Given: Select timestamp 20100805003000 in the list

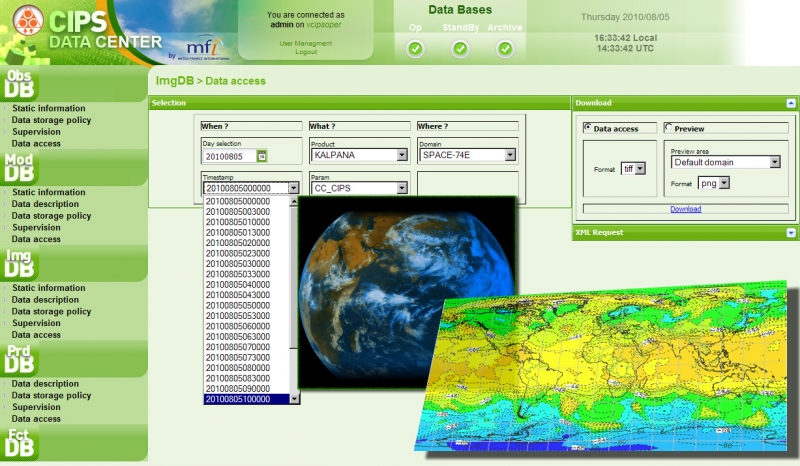Looking at the screenshot, I should [x=246, y=211].
